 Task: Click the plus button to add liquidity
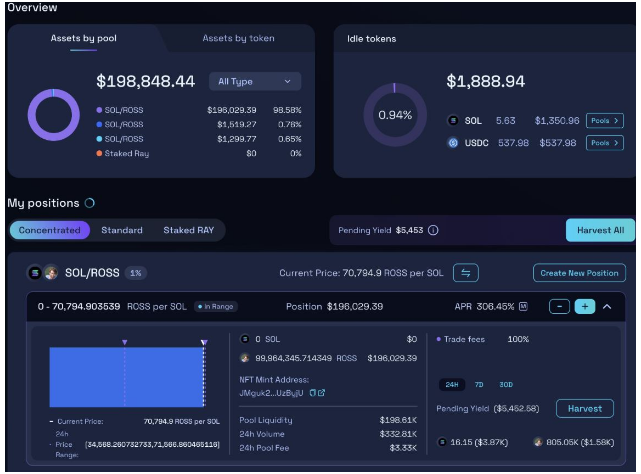584,306
